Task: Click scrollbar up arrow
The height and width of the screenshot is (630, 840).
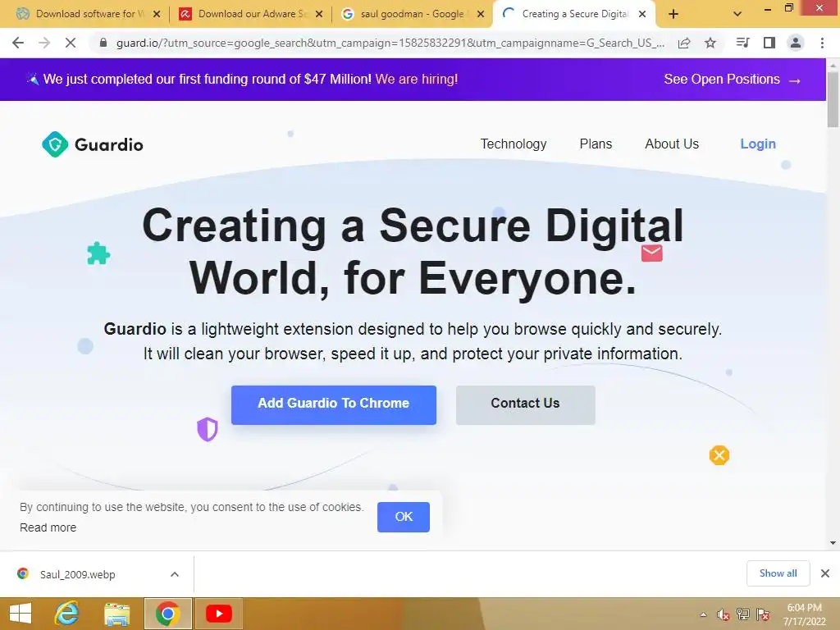Action: click(833, 65)
